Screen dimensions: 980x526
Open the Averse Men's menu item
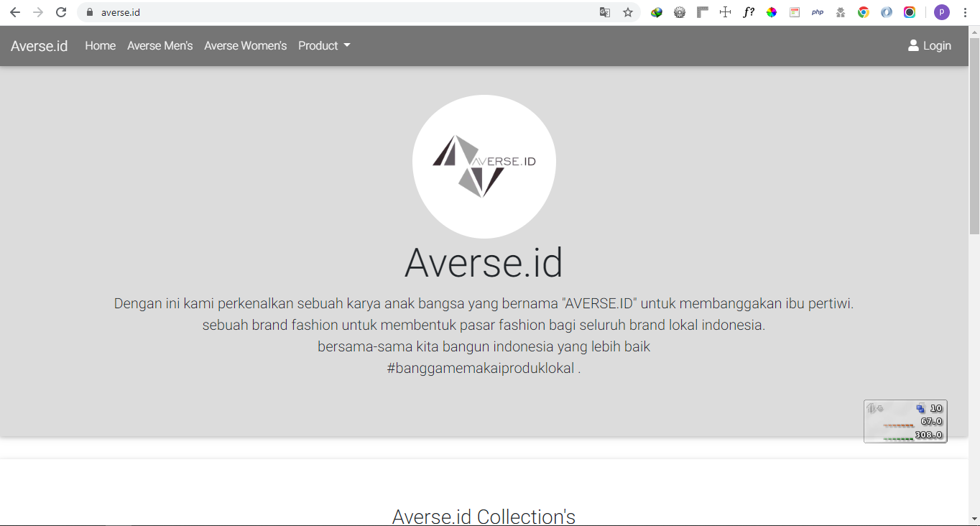[x=160, y=46]
